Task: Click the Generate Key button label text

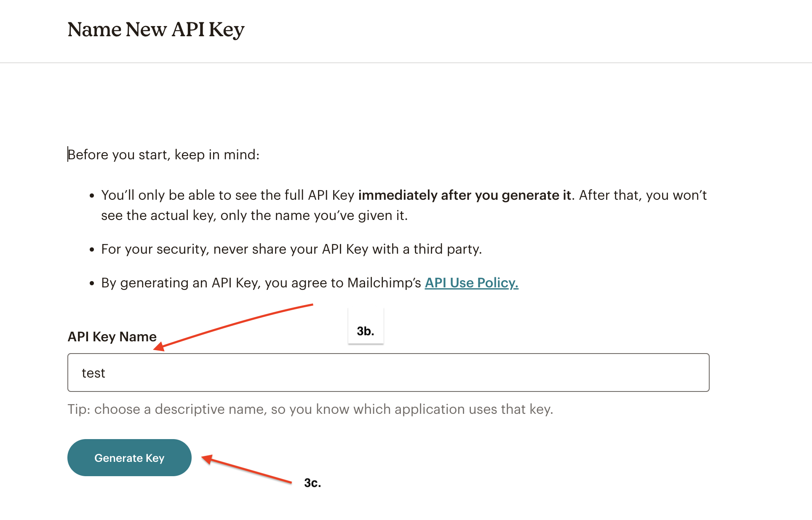Action: (129, 458)
